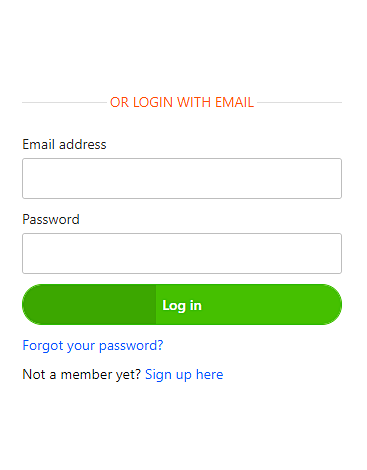367x470 pixels.
Task: Focus the Password input field
Action: click(x=182, y=253)
